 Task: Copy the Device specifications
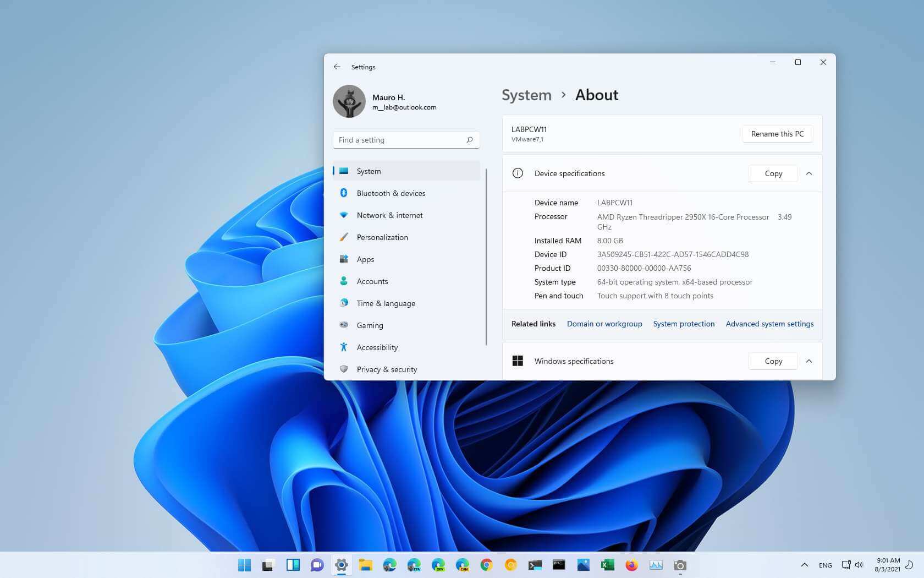[x=773, y=173]
